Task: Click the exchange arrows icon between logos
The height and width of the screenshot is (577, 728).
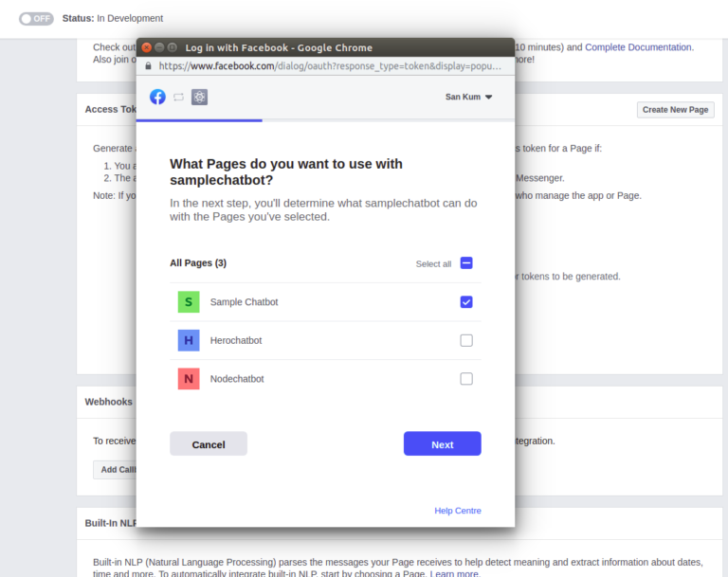Action: coord(178,97)
